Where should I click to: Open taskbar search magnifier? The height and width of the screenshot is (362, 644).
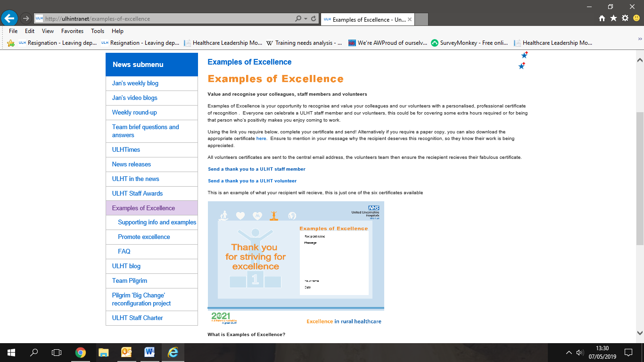pos(34,353)
